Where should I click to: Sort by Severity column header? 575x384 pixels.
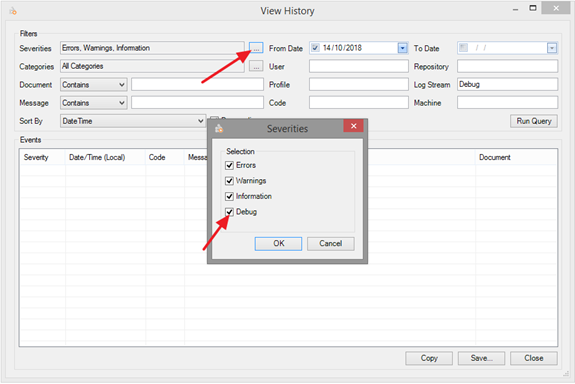click(x=43, y=157)
